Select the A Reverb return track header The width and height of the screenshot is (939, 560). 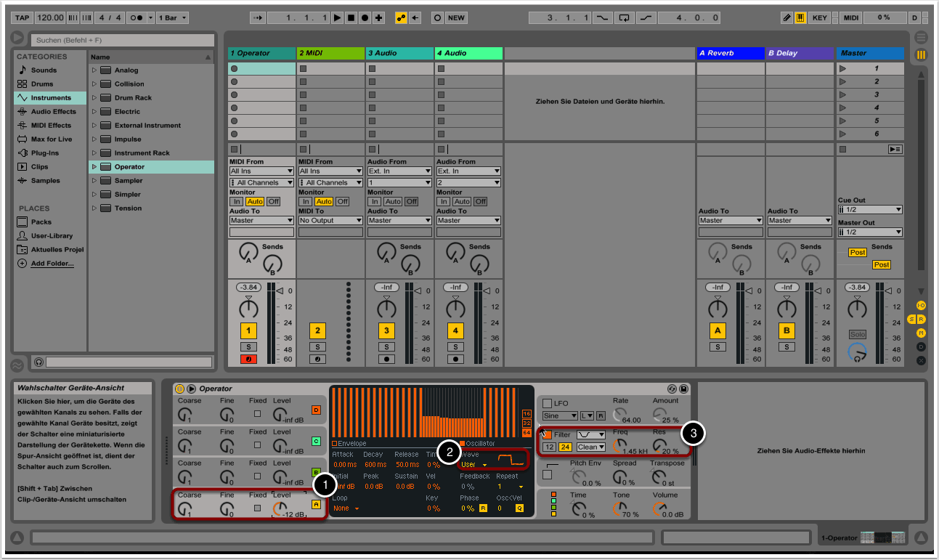pos(730,53)
